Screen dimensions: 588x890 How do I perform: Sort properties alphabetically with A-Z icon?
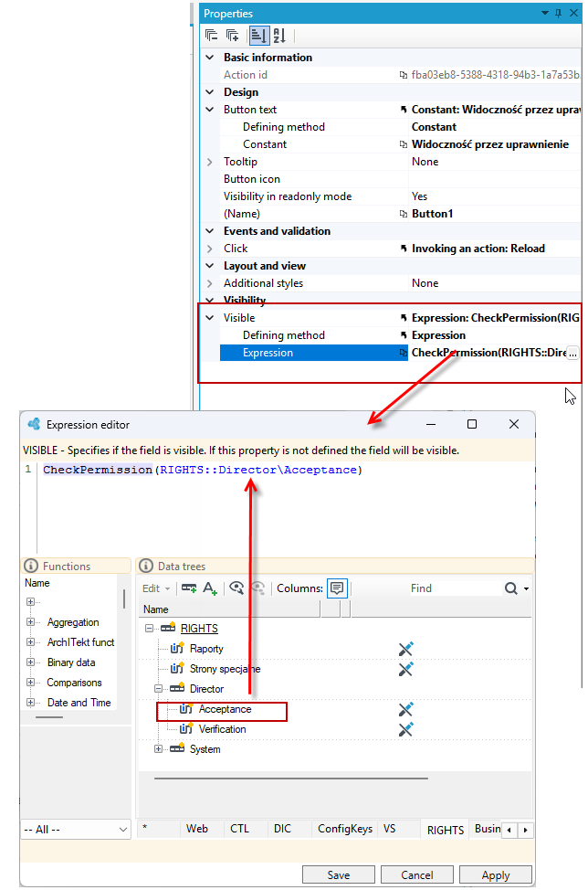click(279, 36)
